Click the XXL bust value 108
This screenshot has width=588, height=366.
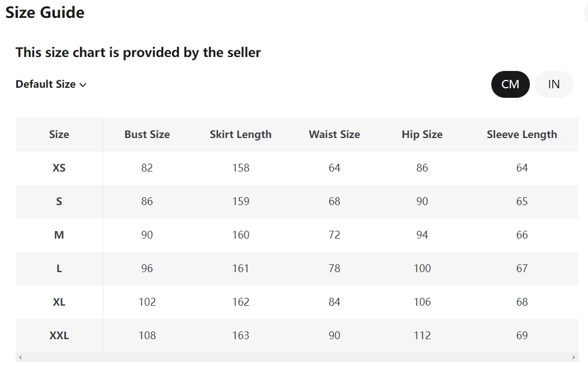(x=147, y=336)
